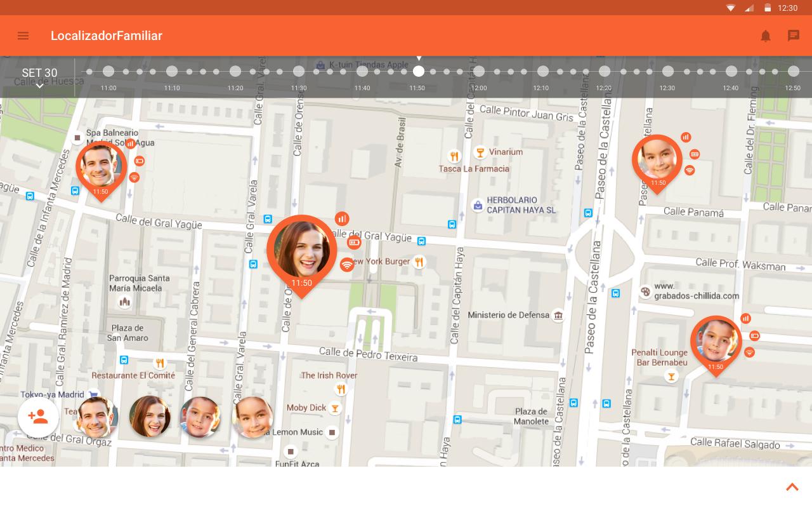The image size is (812, 508).
Task: Jump timeline to the 12:00 marker
Action: 479,72
